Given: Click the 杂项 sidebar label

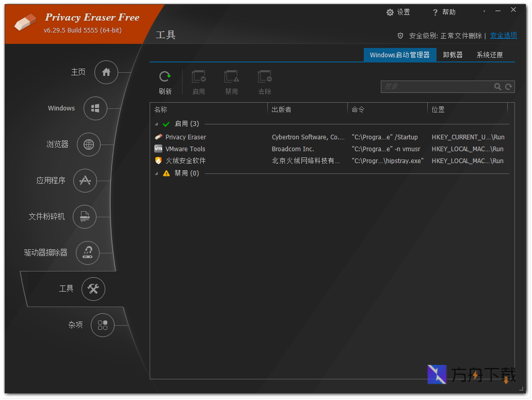Looking at the screenshot, I should 75,325.
